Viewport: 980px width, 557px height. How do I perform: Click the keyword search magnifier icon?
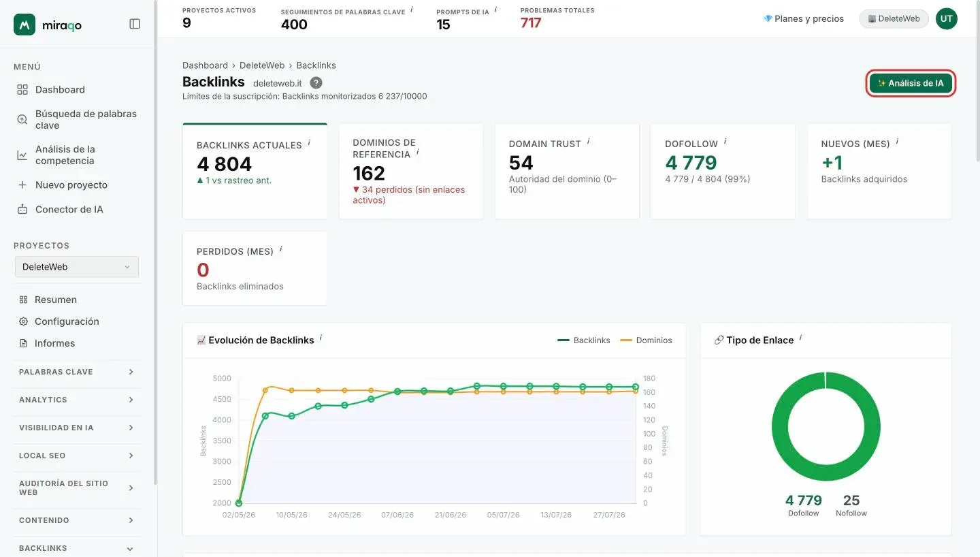point(22,120)
